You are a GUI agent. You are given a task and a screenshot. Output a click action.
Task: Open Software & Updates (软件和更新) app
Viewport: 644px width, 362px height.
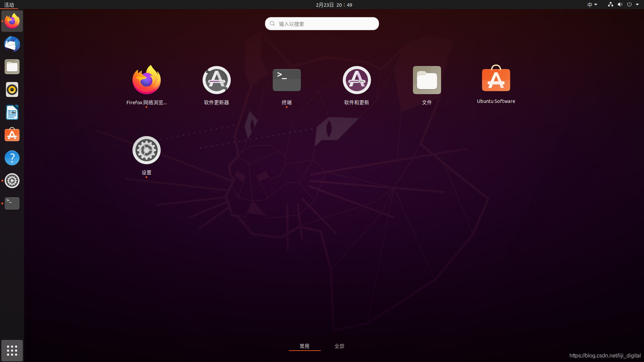pyautogui.click(x=357, y=80)
